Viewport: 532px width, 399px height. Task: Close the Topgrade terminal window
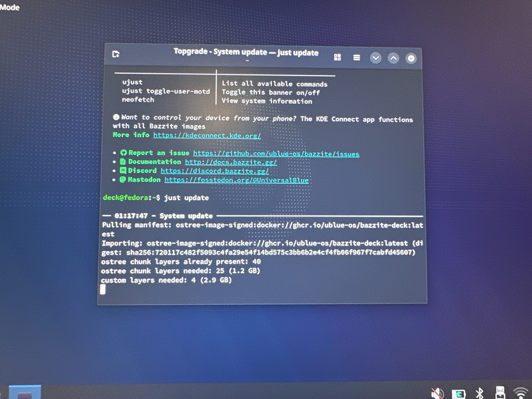coord(411,58)
